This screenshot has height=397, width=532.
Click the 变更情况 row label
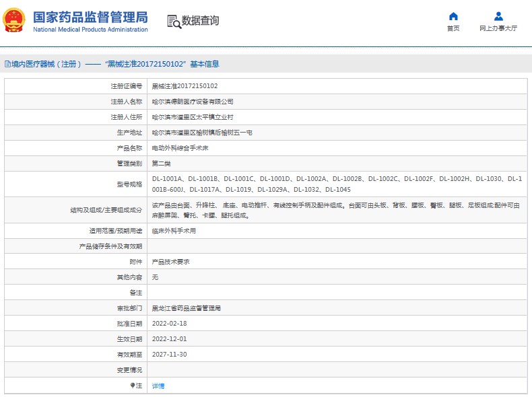pos(129,370)
